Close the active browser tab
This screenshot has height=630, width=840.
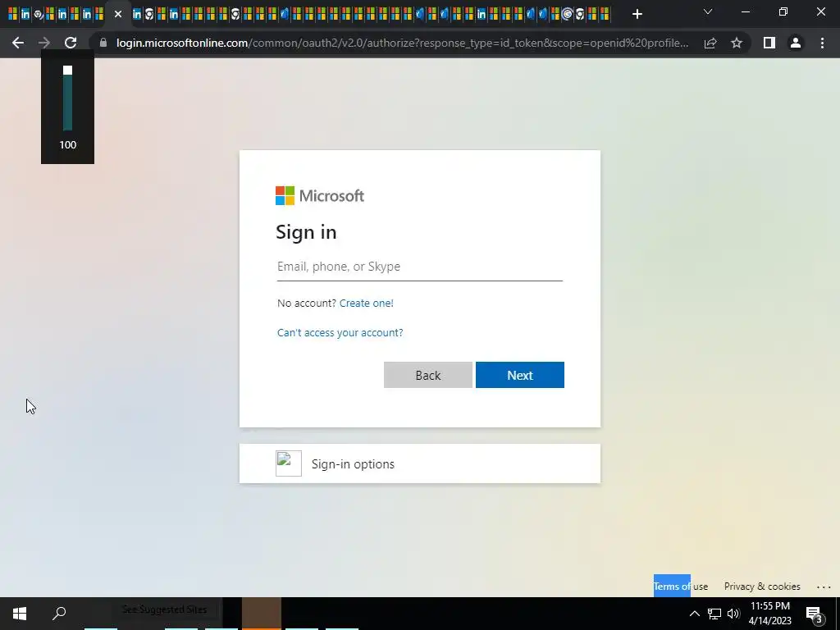tap(118, 14)
